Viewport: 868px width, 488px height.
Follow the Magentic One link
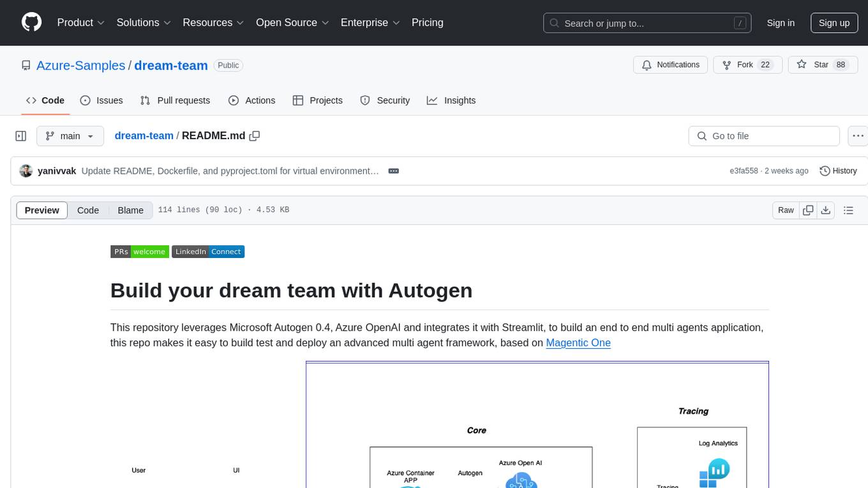click(578, 343)
